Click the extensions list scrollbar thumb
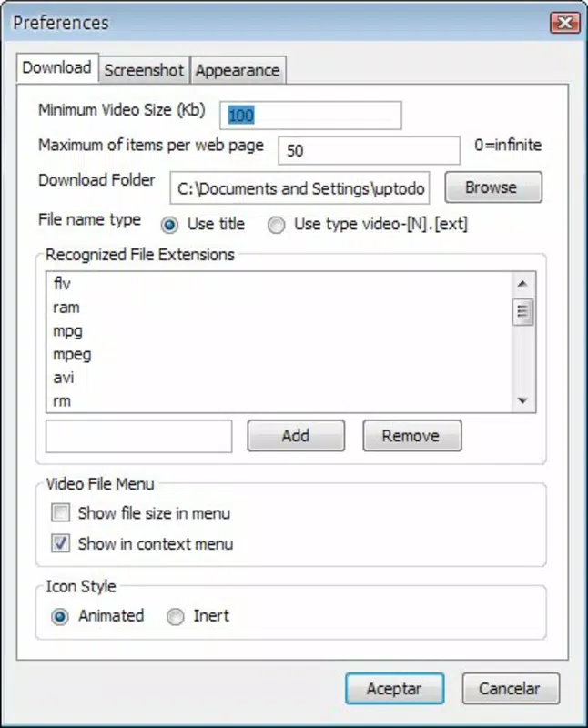The width and height of the screenshot is (588, 728). click(x=522, y=312)
